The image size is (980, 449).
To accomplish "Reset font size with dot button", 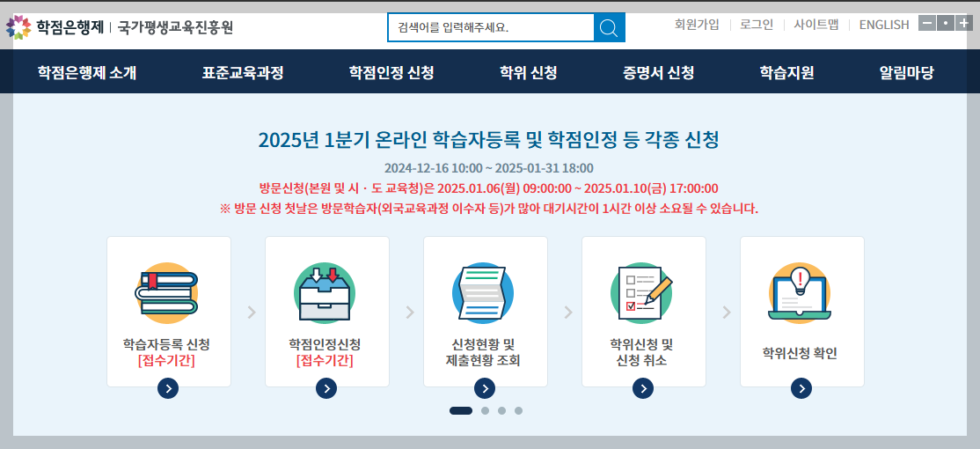I will (x=945, y=23).
